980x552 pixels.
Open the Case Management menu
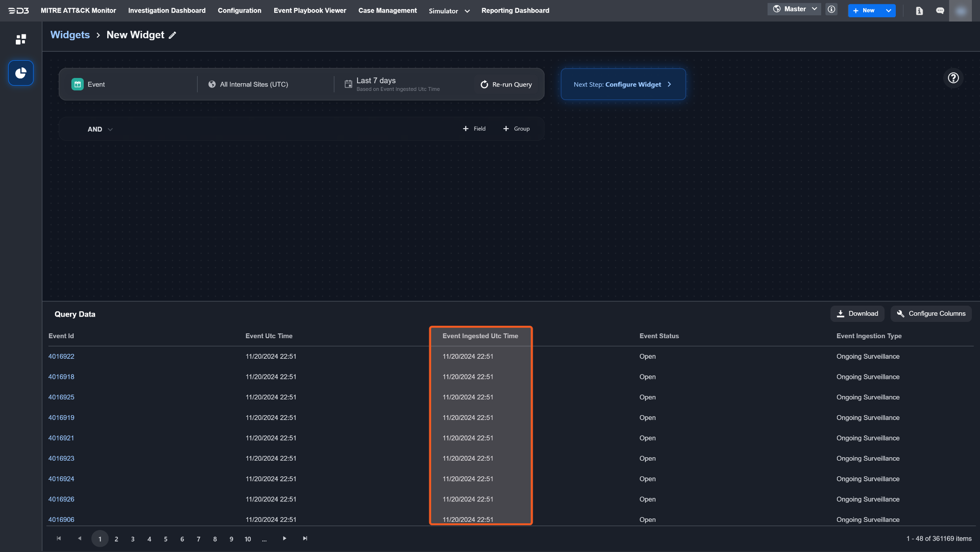coord(387,11)
